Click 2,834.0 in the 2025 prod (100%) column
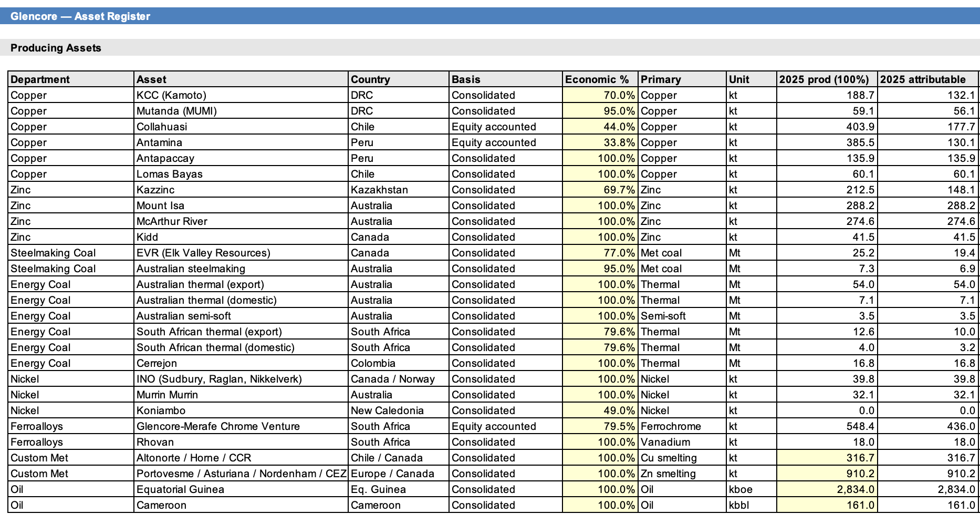Viewport: 980px width, 514px height. [827, 489]
